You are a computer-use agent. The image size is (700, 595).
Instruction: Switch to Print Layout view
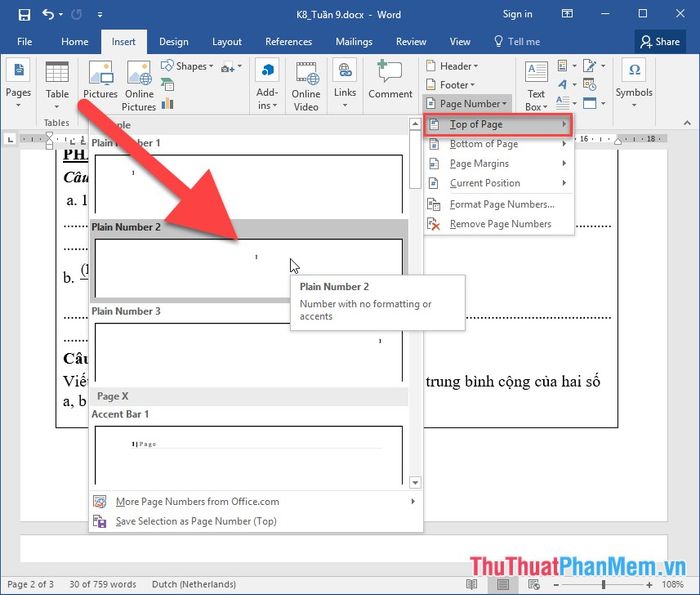pos(503,584)
